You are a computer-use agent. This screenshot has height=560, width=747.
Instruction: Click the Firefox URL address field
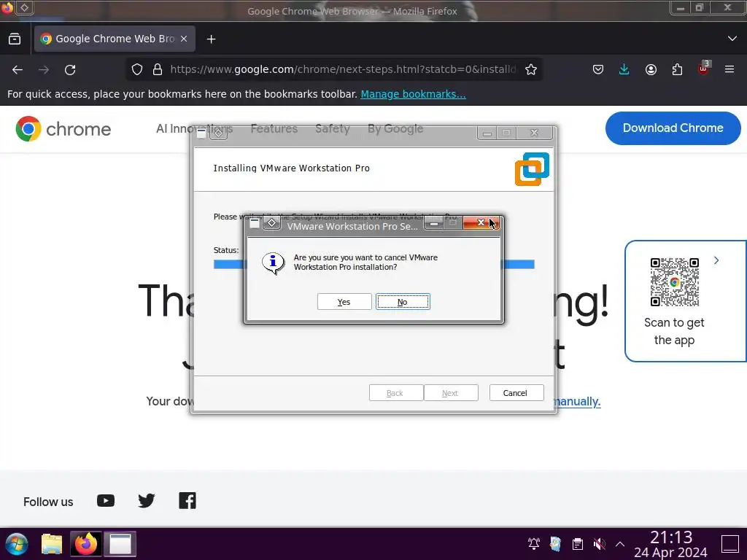click(x=342, y=69)
